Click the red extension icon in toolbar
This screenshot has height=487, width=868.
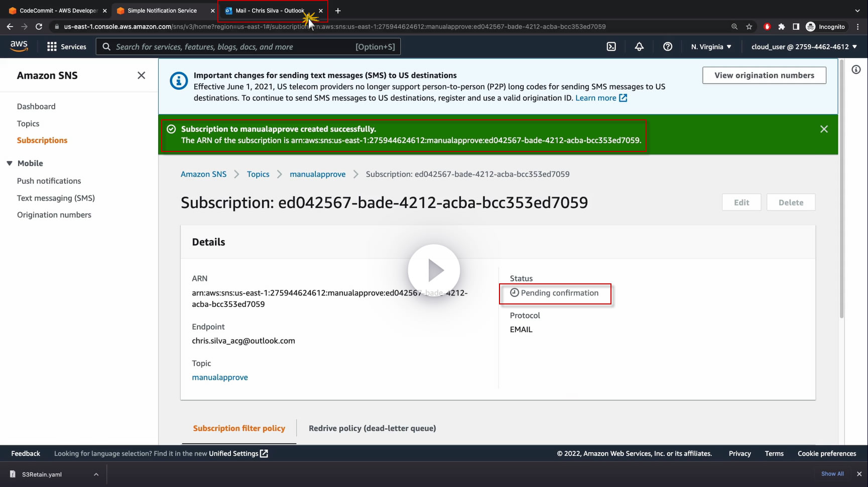[767, 27]
